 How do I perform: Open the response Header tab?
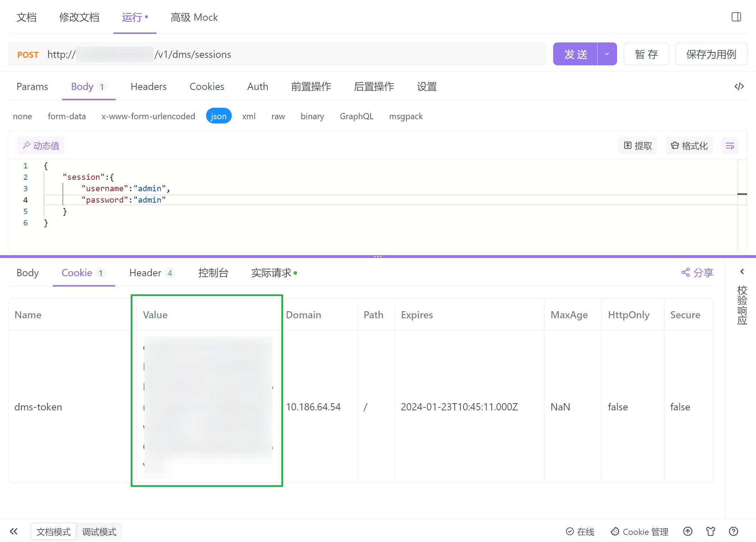click(152, 273)
